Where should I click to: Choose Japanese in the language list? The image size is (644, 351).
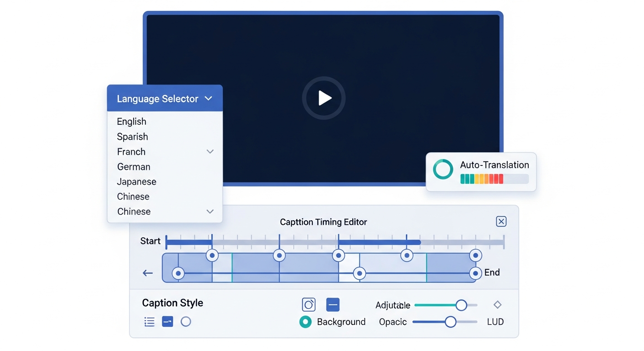pos(137,181)
